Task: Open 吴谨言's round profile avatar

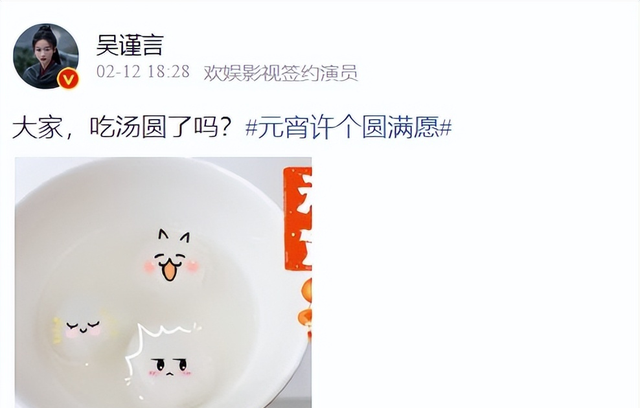Action: coord(46,56)
